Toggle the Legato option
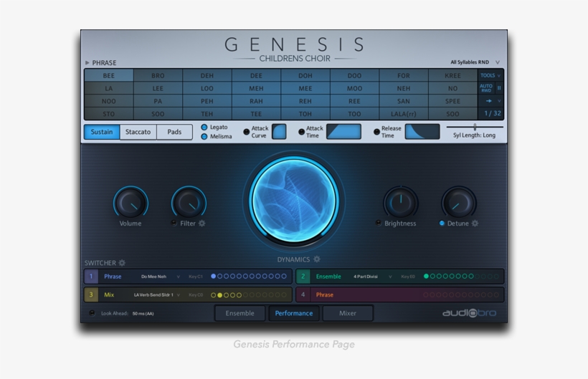 (204, 128)
